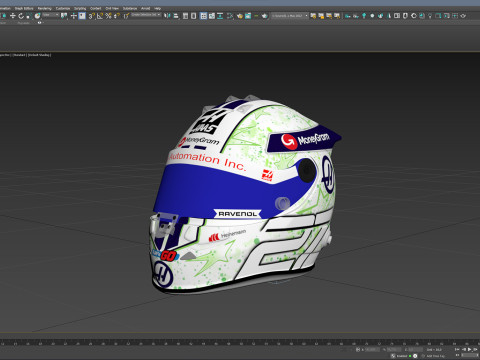This screenshot has width=480, height=360.
Task: Toggle the Layer Explorer
Action: coord(193,16)
